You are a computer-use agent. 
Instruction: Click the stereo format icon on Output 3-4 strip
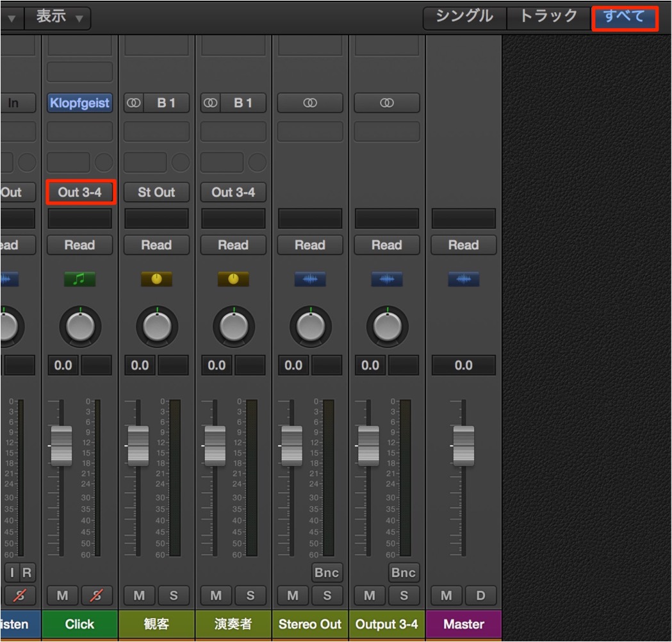click(x=386, y=103)
